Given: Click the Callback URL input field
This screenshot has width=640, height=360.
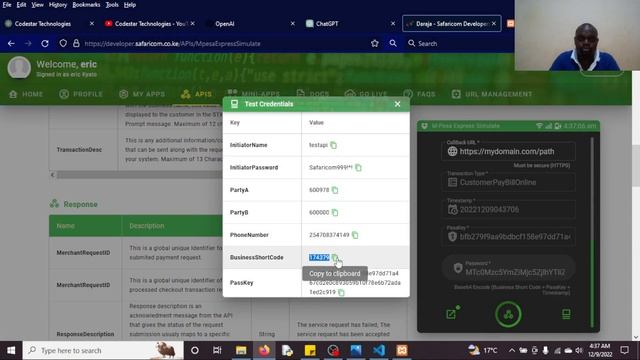Looking at the screenshot, I should pyautogui.click(x=509, y=151).
